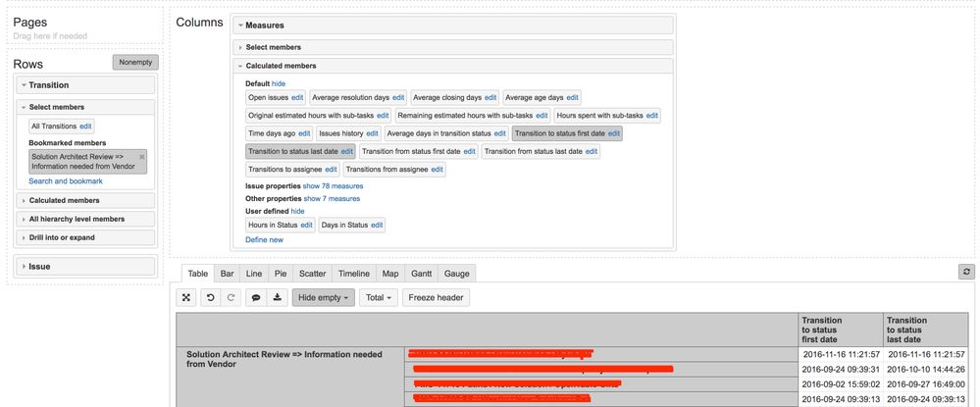Click Define new calculated member link
Viewport: 980px width, 407px height.
(x=265, y=239)
